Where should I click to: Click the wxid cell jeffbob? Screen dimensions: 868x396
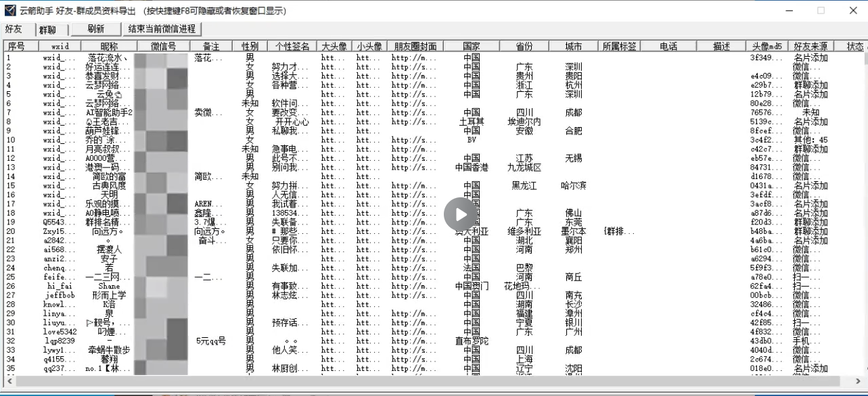(60, 295)
